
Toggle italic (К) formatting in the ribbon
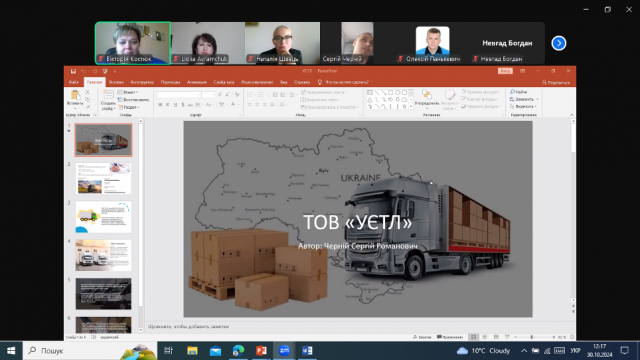point(167,105)
